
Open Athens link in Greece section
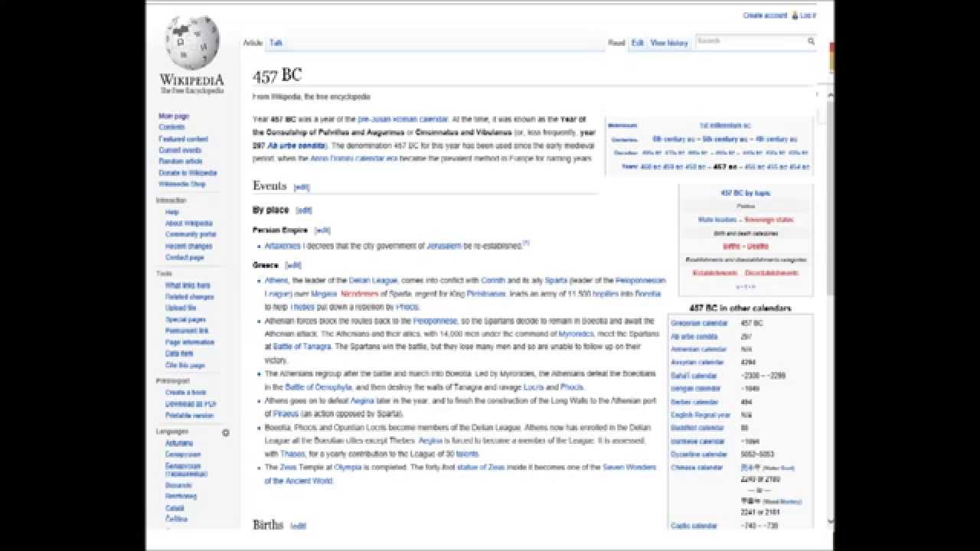pyautogui.click(x=276, y=281)
